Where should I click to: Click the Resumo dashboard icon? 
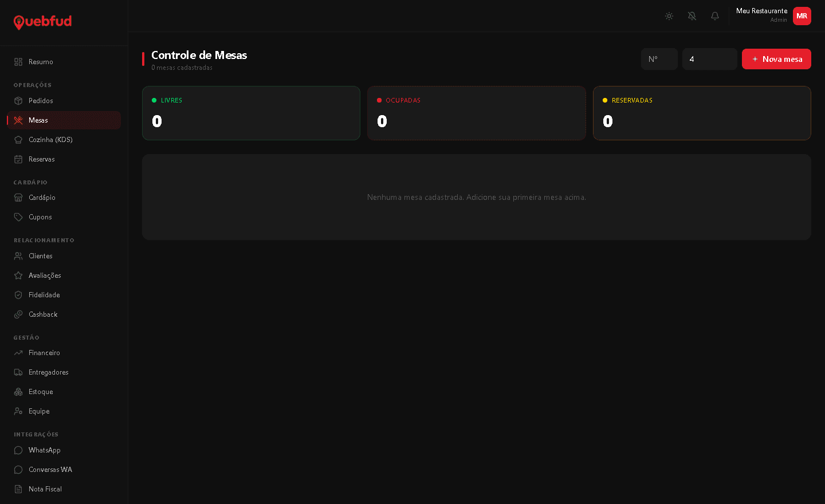pos(18,62)
